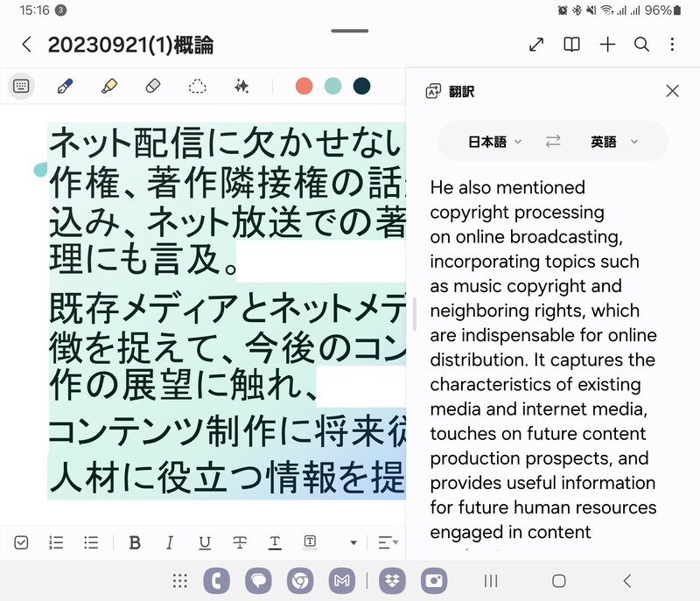This screenshot has height=601, width=700.
Task: Open search within the note
Action: tap(643, 44)
